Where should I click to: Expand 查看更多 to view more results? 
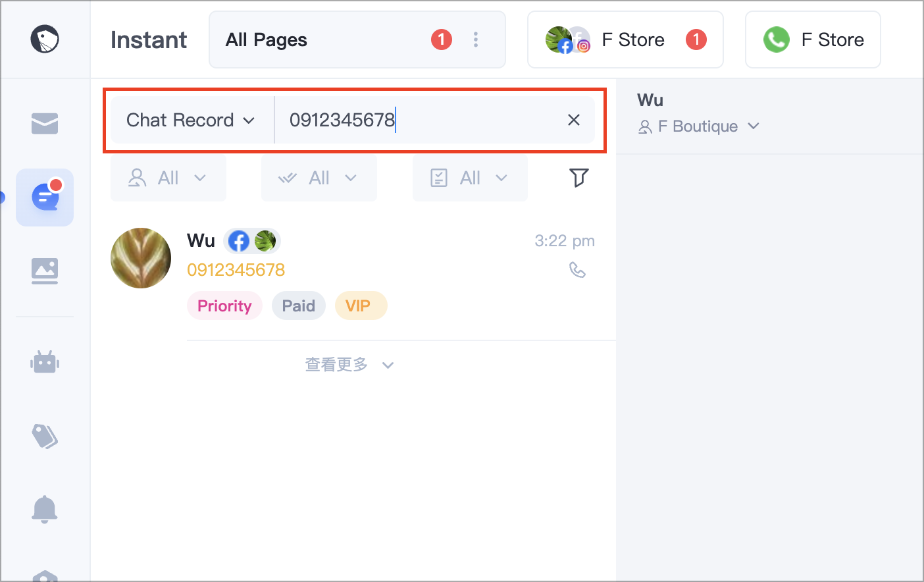click(x=349, y=365)
